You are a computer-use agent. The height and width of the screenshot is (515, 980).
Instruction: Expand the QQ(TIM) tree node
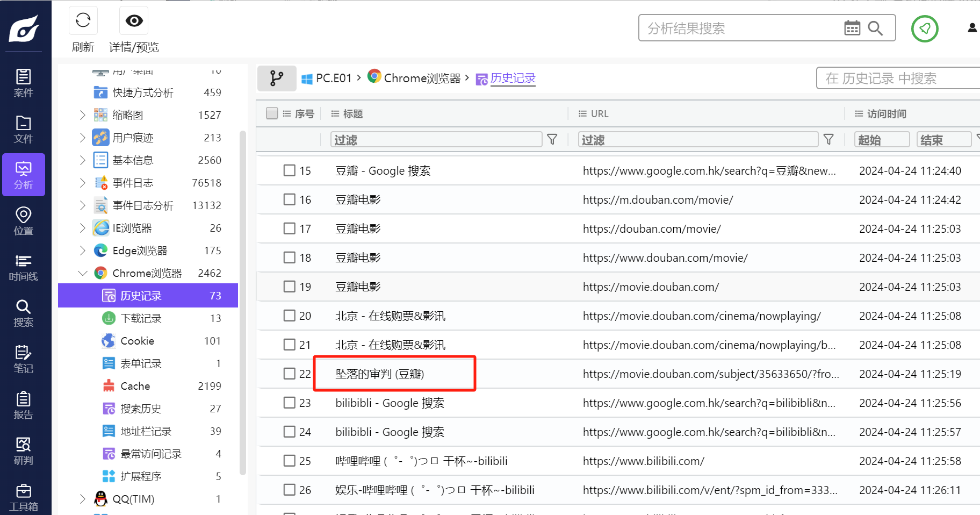(x=82, y=499)
